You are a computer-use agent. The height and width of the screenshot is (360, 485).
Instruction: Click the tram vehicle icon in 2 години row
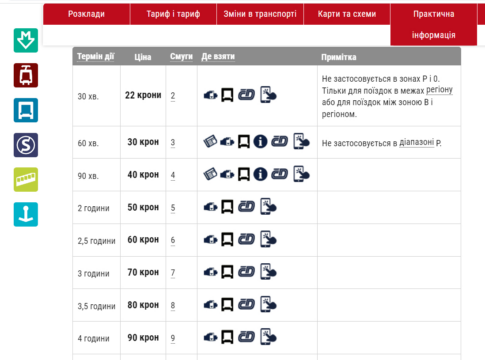[227, 207]
